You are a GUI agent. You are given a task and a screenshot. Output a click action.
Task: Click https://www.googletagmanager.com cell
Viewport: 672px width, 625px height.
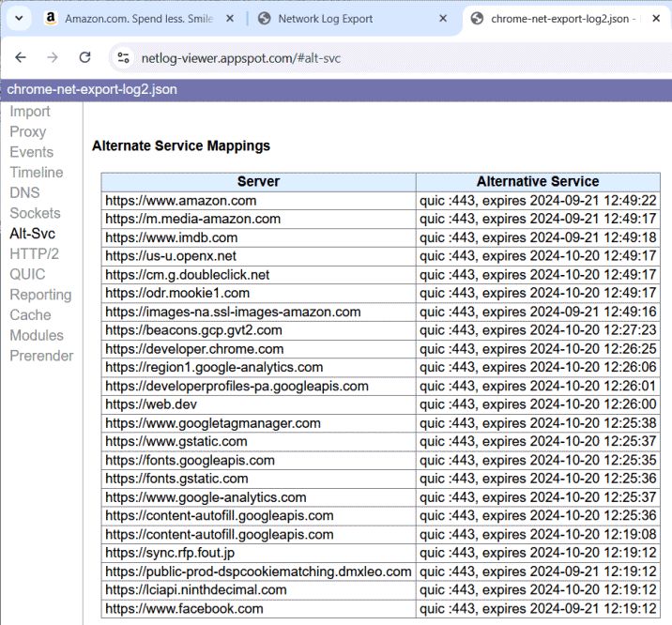[258, 423]
